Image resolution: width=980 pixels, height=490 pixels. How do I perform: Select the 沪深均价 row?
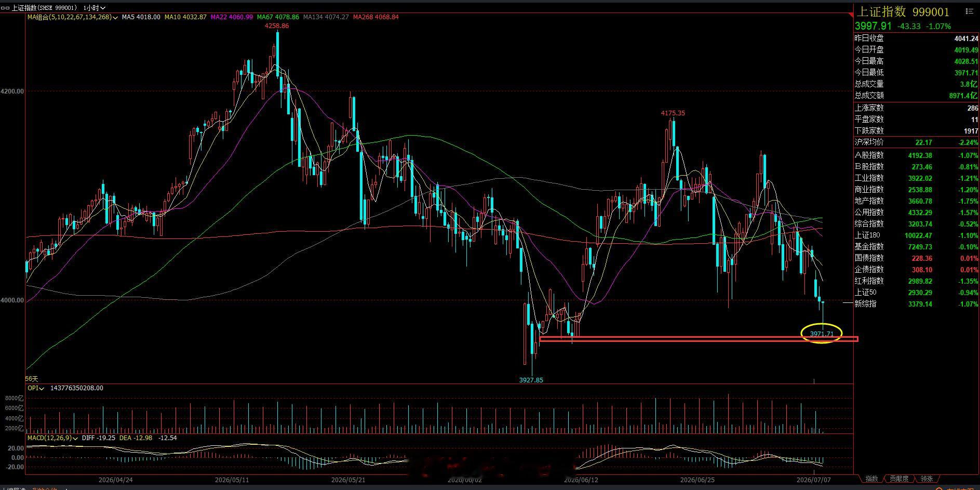pyautogui.click(x=917, y=142)
